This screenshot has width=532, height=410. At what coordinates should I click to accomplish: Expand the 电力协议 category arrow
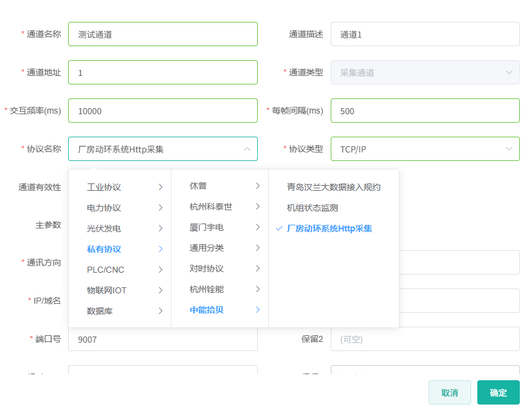(161, 208)
